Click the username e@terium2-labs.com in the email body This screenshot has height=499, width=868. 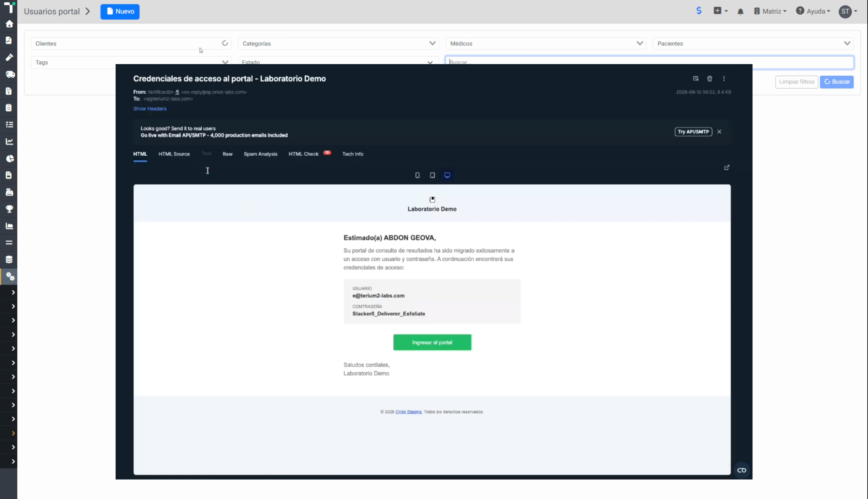pos(378,295)
